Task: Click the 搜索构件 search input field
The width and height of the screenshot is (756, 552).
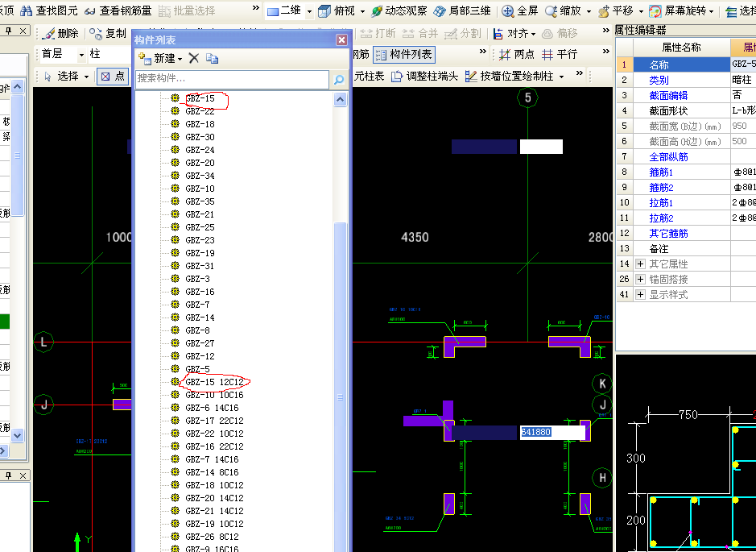Action: (233, 80)
